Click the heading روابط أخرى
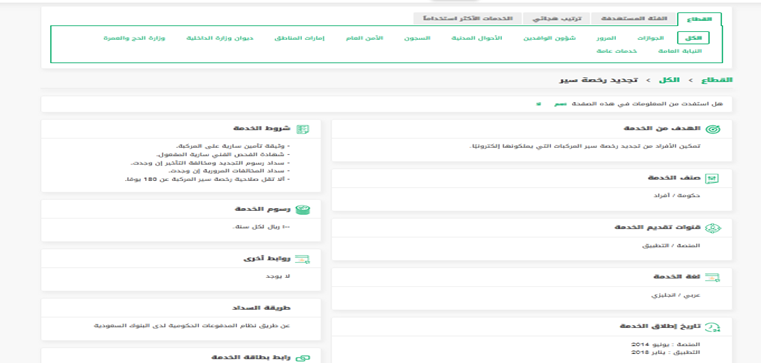Viewport: 761px width, 363px height. coord(267,259)
